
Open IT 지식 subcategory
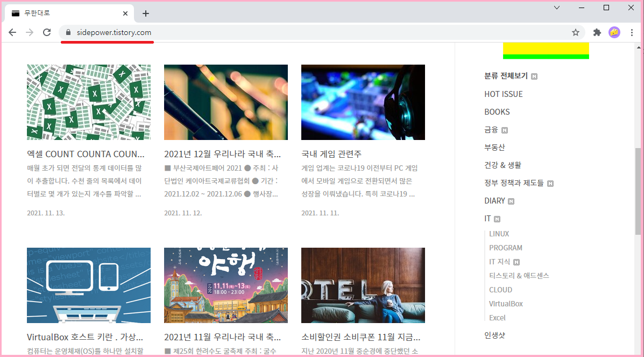click(499, 262)
